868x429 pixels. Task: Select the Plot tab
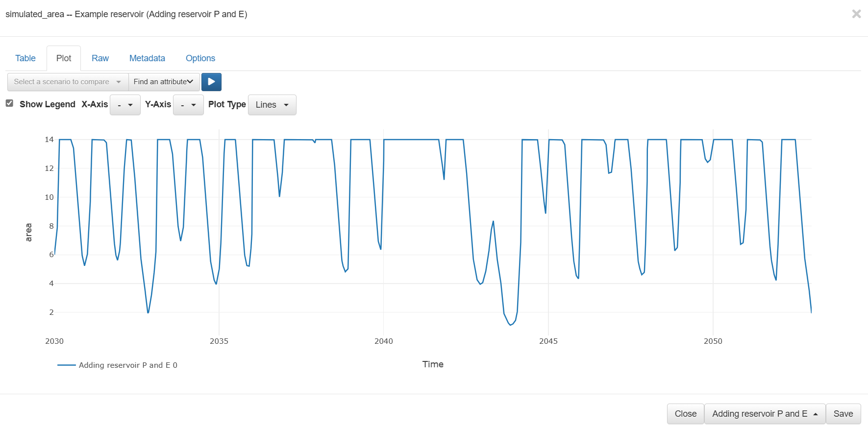[x=64, y=58]
